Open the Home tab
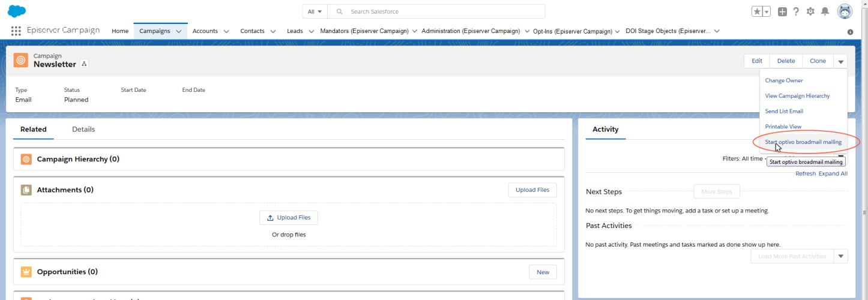Viewport: 868px width, 300px height. 120,31
